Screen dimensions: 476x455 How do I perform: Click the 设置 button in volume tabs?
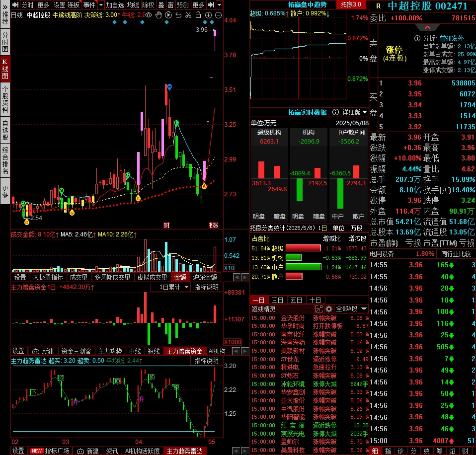[x=20, y=277]
